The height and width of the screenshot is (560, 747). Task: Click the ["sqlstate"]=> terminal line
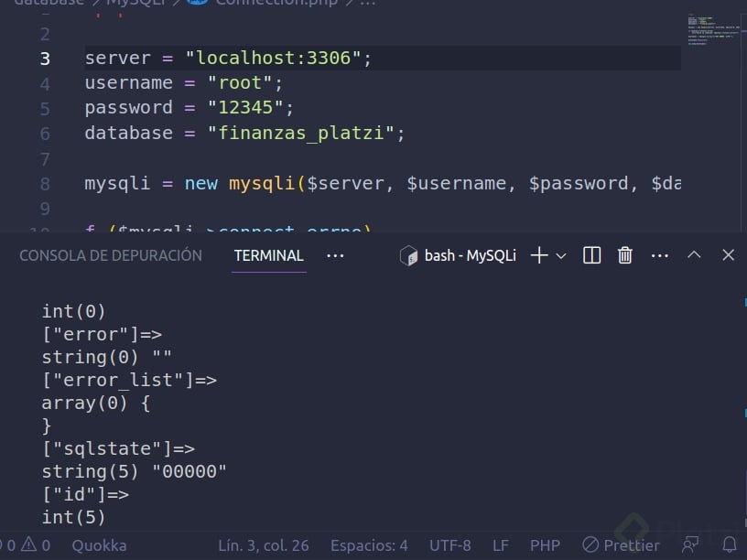(x=118, y=448)
